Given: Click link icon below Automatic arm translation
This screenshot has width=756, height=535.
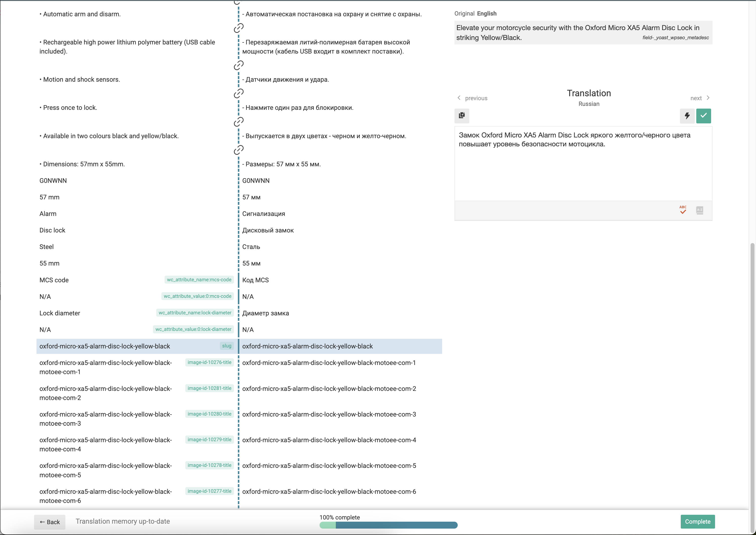Looking at the screenshot, I should (x=239, y=28).
